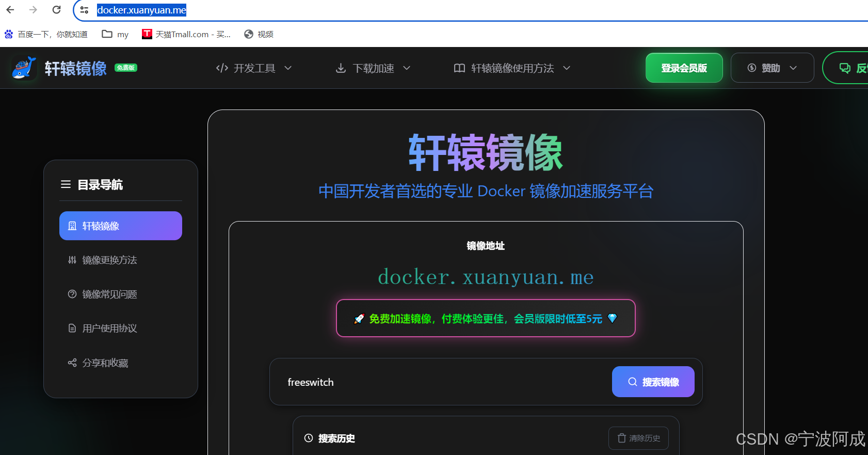Open site information icon in address bar

pyautogui.click(x=84, y=10)
